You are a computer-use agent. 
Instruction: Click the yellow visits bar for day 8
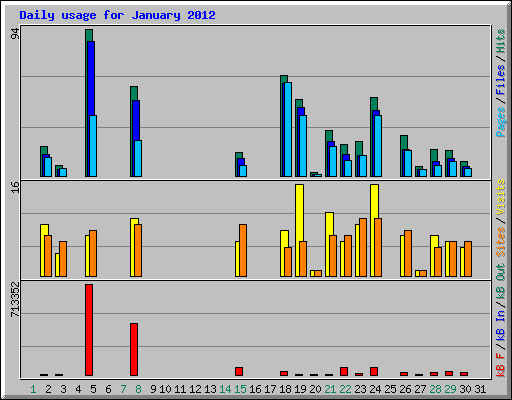(134, 247)
